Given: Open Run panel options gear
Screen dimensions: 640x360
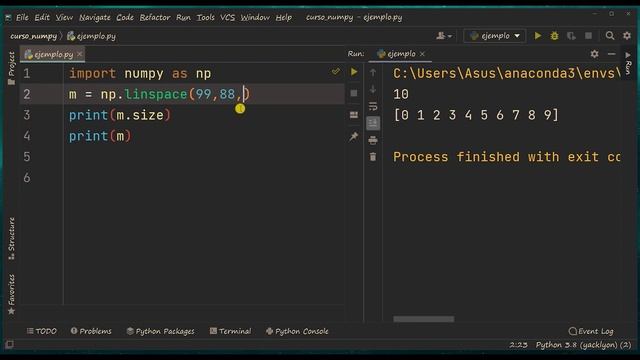Looking at the screenshot, I should pyautogui.click(x=595, y=54).
